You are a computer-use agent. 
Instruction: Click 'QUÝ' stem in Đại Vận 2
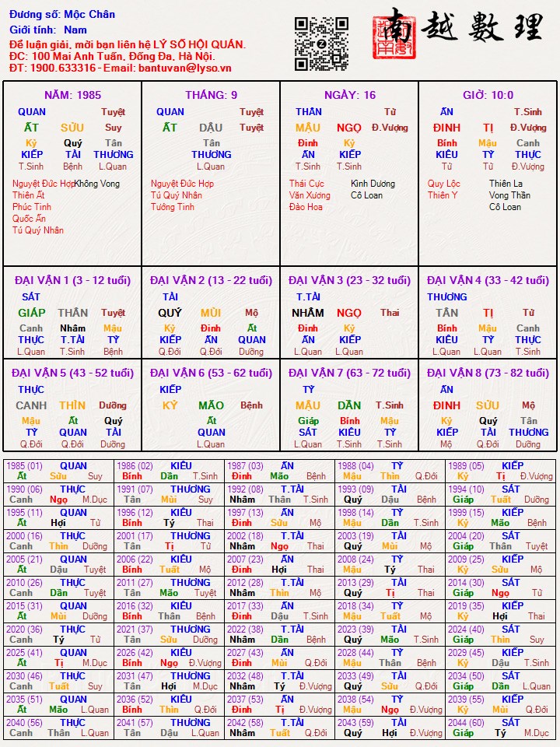[x=170, y=313]
